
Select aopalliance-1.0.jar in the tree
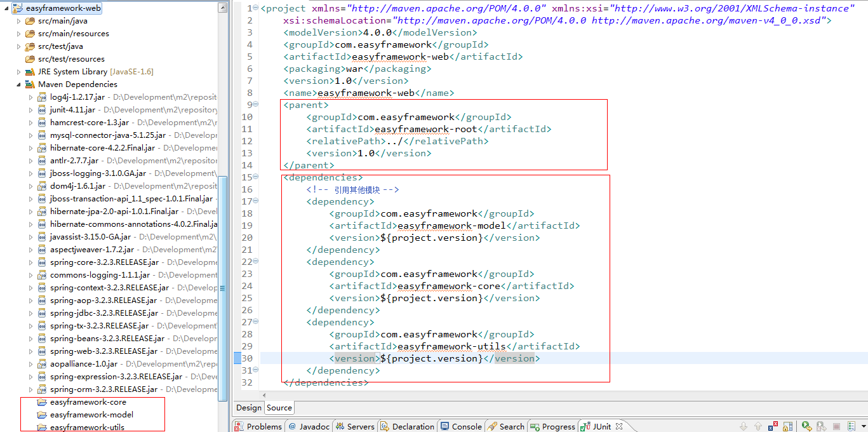(x=84, y=364)
